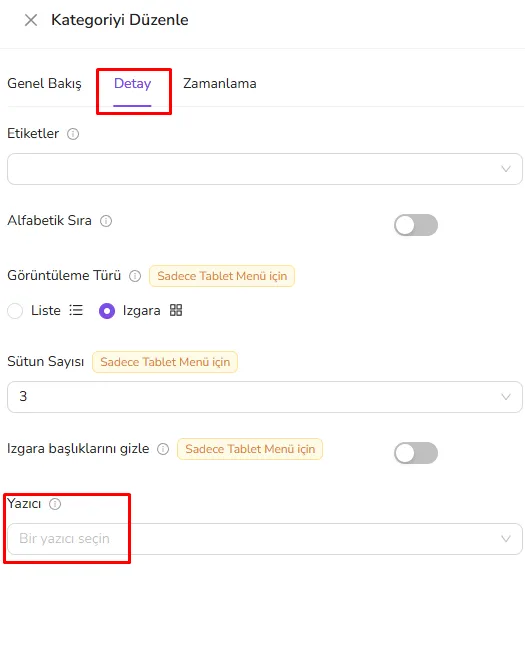525x647 pixels.
Task: Click the info icon next to Yazıcı
Action: pos(55,504)
